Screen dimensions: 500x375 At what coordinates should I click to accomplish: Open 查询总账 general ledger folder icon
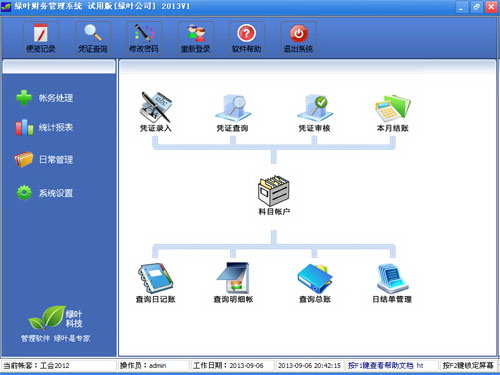315,283
